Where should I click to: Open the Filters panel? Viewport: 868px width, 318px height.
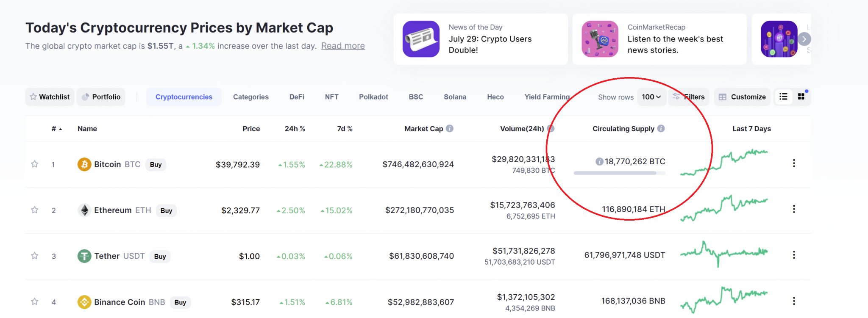689,97
